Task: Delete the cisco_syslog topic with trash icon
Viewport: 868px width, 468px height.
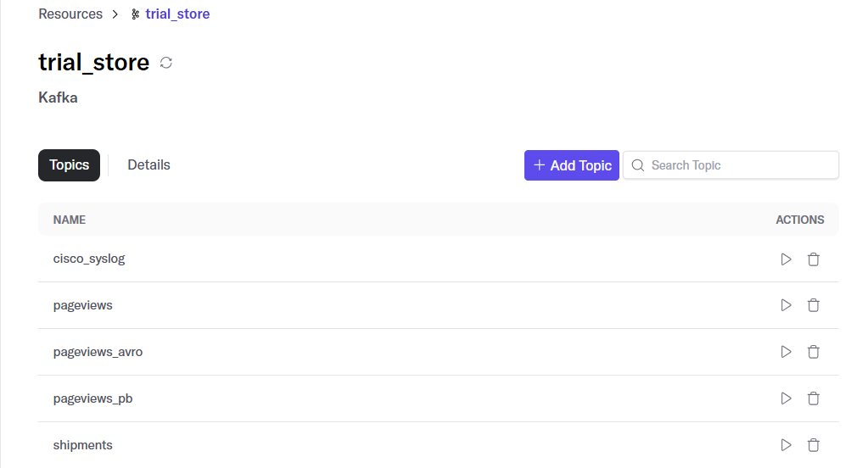Action: tap(813, 259)
